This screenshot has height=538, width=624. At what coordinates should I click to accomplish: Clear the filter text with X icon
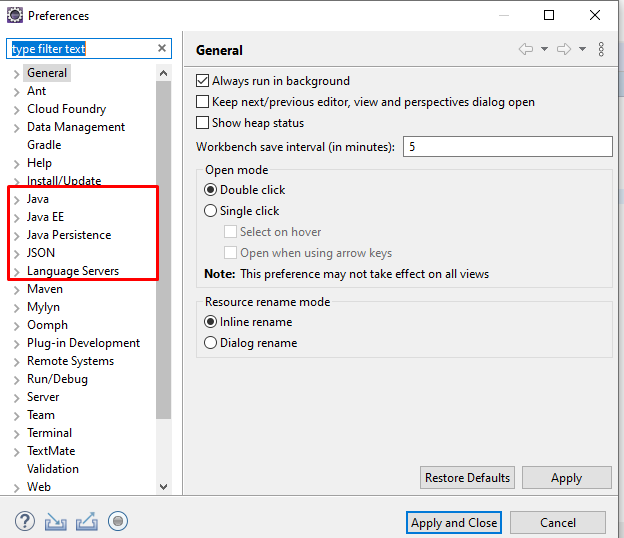tap(162, 48)
